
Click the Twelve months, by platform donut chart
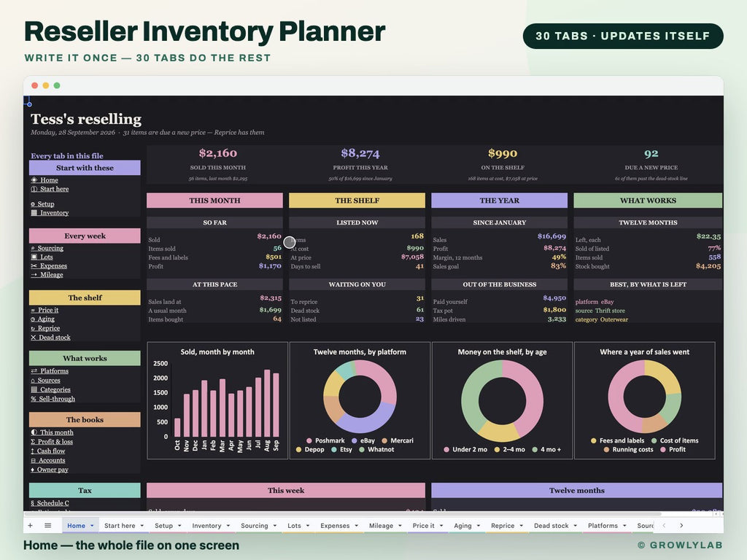[x=360, y=400]
